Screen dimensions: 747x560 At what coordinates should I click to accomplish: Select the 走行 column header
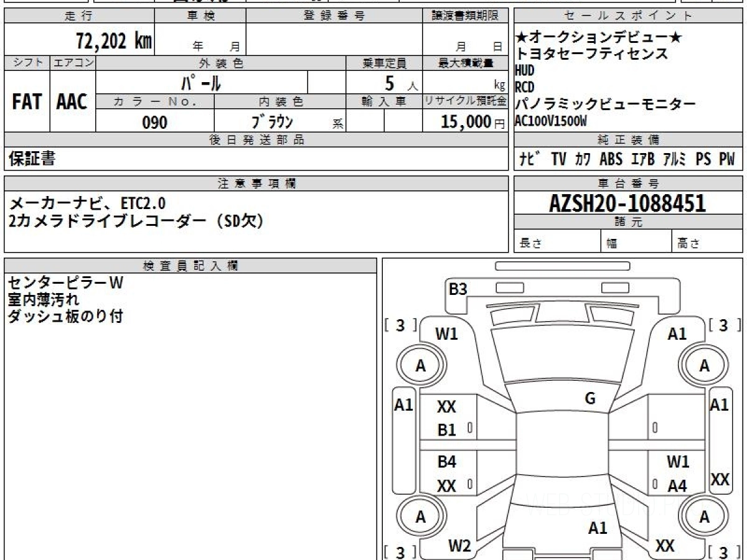tap(78, 16)
